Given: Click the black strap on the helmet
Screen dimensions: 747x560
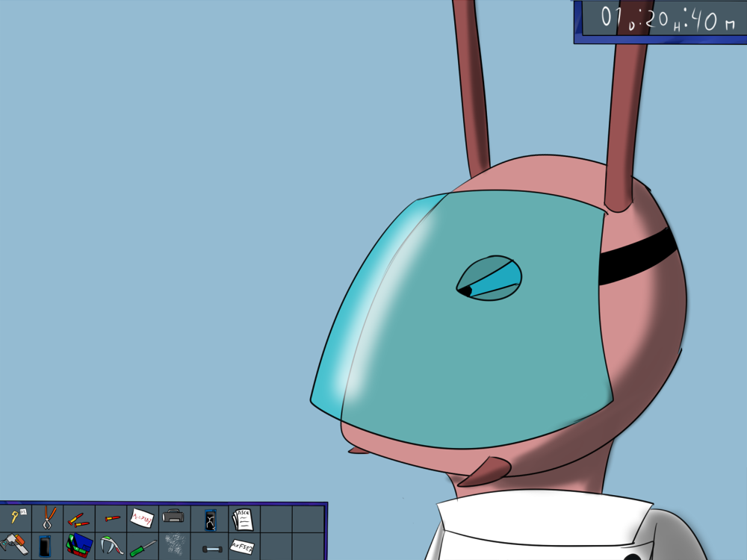Looking at the screenshot, I should (637, 256).
